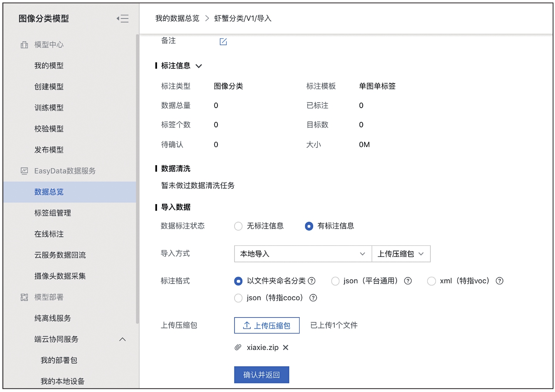555x392 pixels.
Task: Collapse the 标注信息 section chevron
Action: (199, 66)
